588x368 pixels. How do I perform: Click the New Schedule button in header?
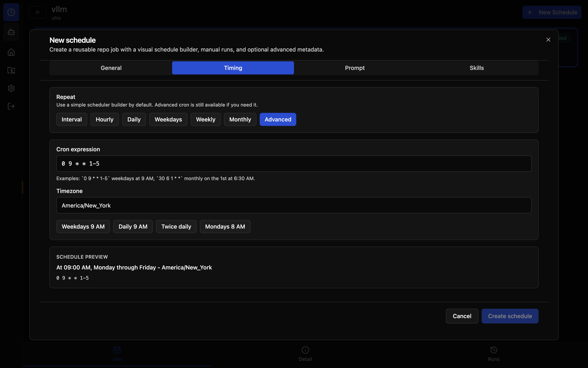tap(552, 12)
